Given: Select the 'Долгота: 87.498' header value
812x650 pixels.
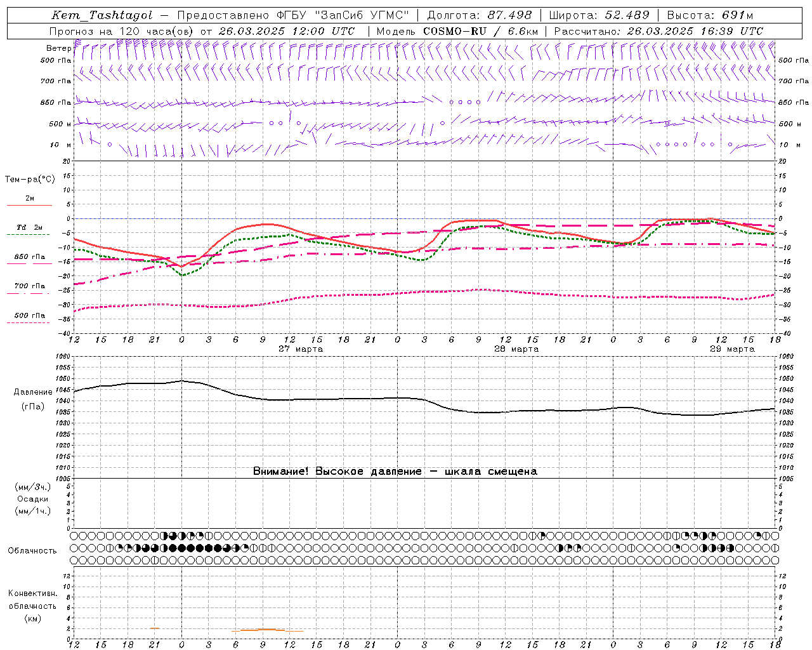Looking at the screenshot, I should pyautogui.click(x=480, y=15).
